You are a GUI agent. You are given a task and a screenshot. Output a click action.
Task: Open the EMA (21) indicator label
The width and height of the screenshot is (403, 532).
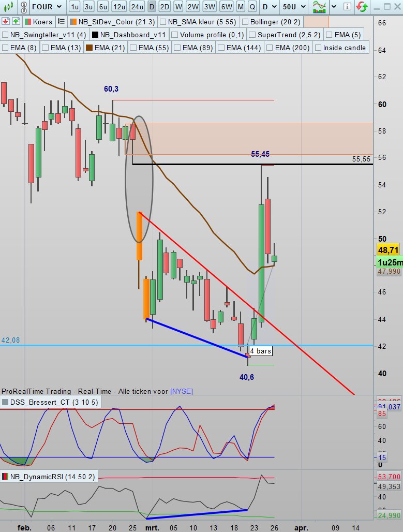[x=110, y=48]
